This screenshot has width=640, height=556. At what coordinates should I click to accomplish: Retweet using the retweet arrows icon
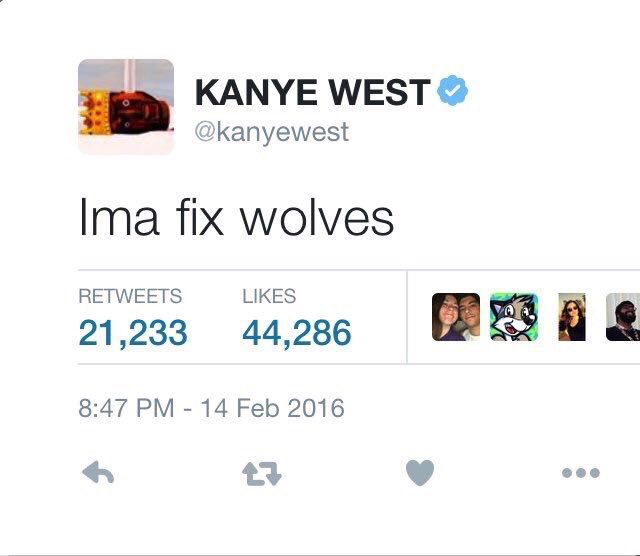point(262,474)
